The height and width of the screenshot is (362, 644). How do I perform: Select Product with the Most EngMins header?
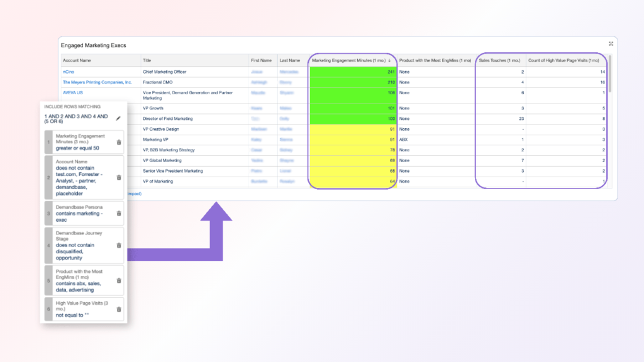[x=435, y=60]
